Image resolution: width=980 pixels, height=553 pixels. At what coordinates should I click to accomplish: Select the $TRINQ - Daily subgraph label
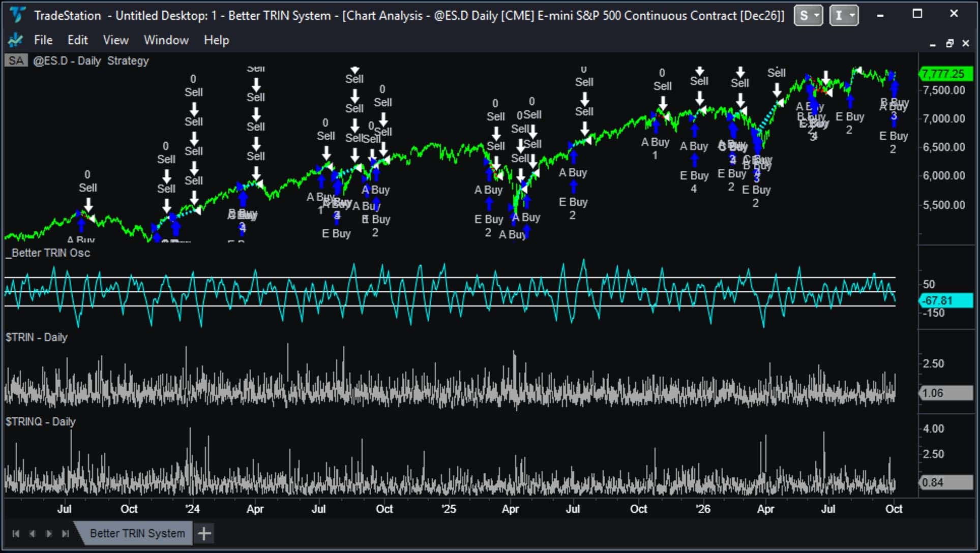41,422
